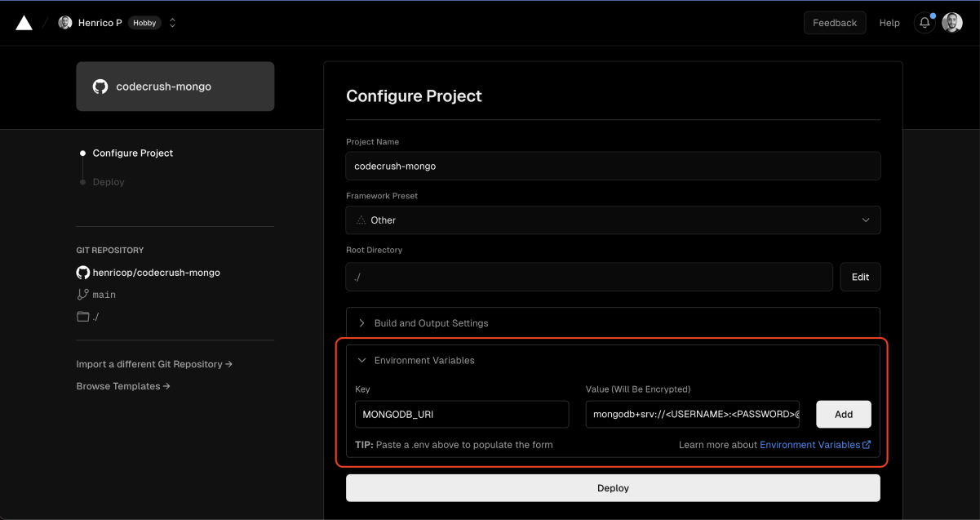This screenshot has height=520, width=980.
Task: Open the Help menu
Action: (x=889, y=22)
